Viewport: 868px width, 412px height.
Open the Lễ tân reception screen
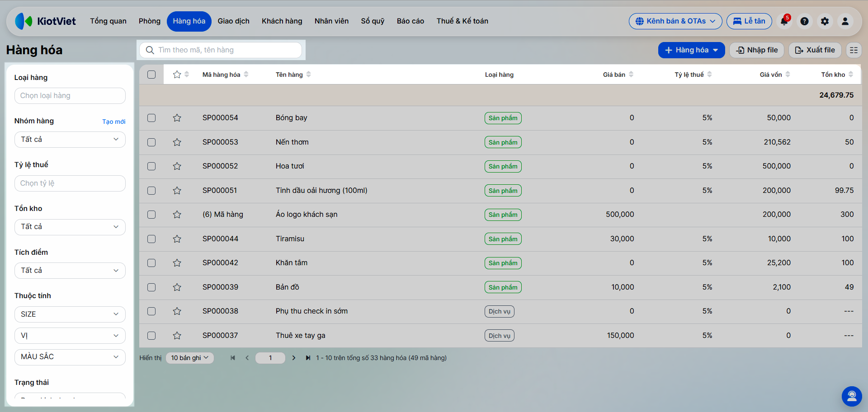point(749,21)
